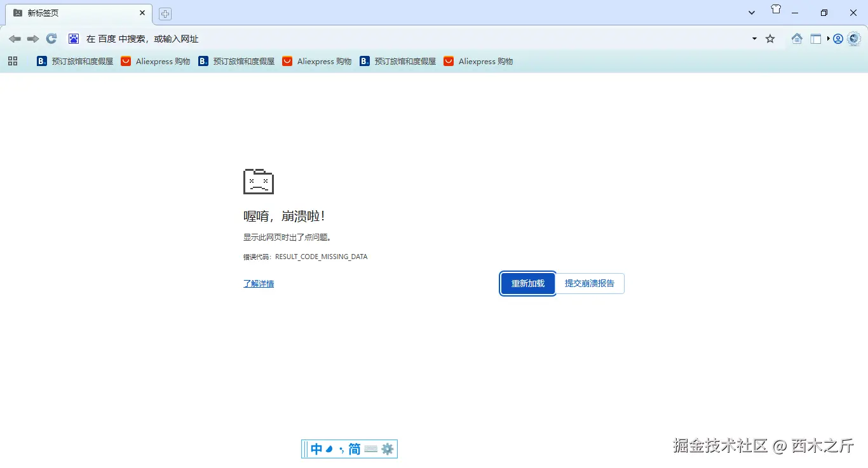This screenshot has width=868, height=468.
Task: Toggle the IME half-moon width icon
Action: click(329, 450)
